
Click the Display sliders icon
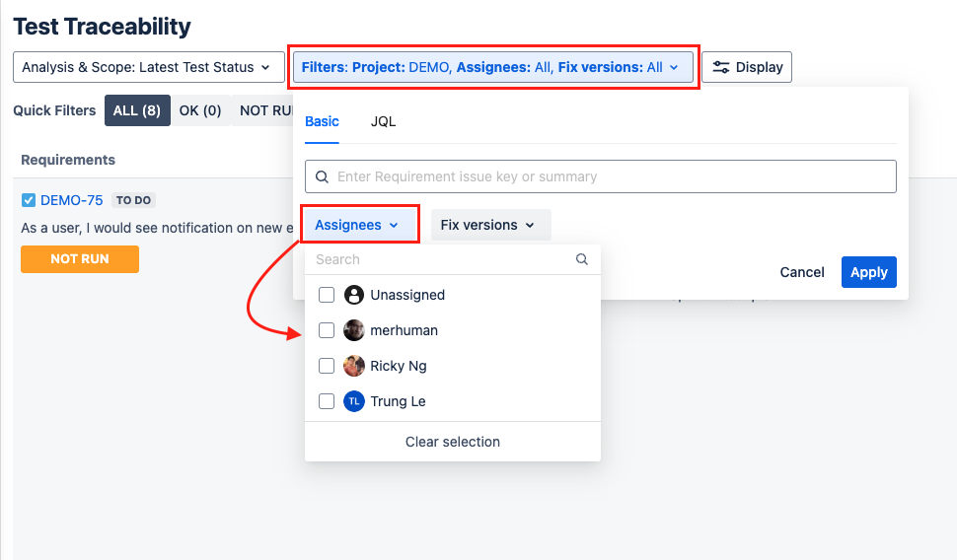(721, 67)
